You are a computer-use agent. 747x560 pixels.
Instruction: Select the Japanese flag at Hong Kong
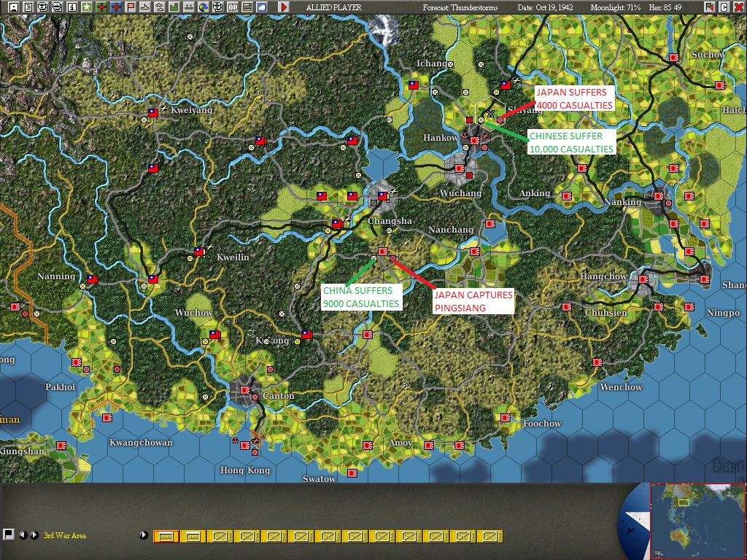245,446
